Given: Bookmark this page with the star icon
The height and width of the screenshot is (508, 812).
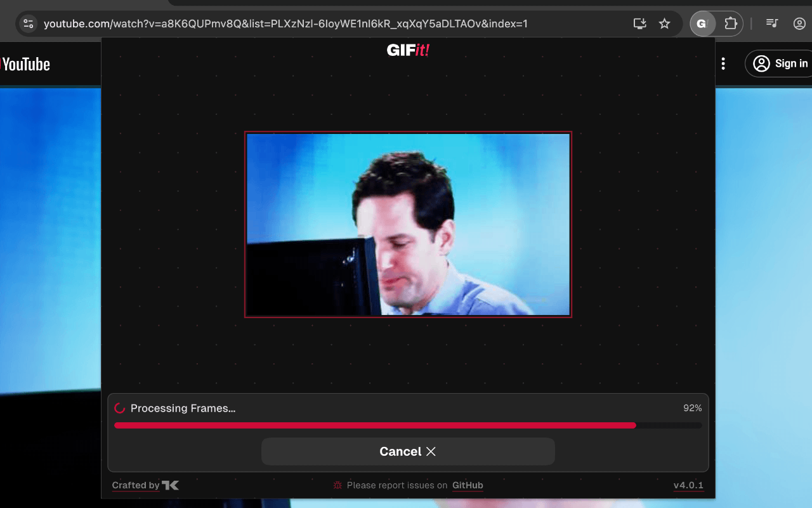Looking at the screenshot, I should [x=664, y=24].
